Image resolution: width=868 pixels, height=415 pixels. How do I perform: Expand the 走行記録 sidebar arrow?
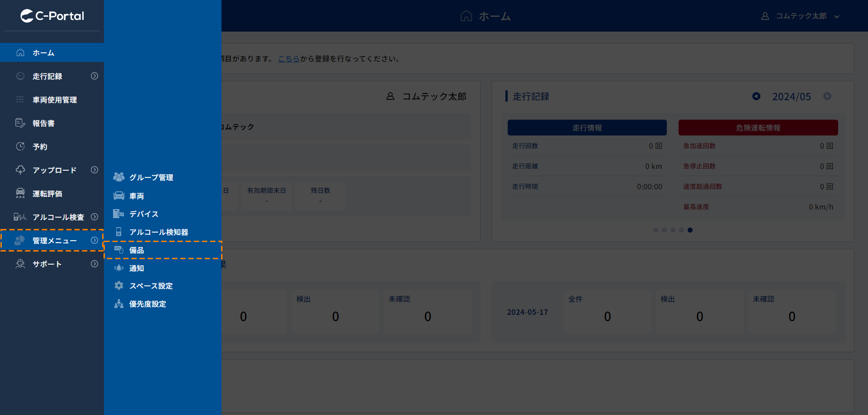click(x=94, y=76)
